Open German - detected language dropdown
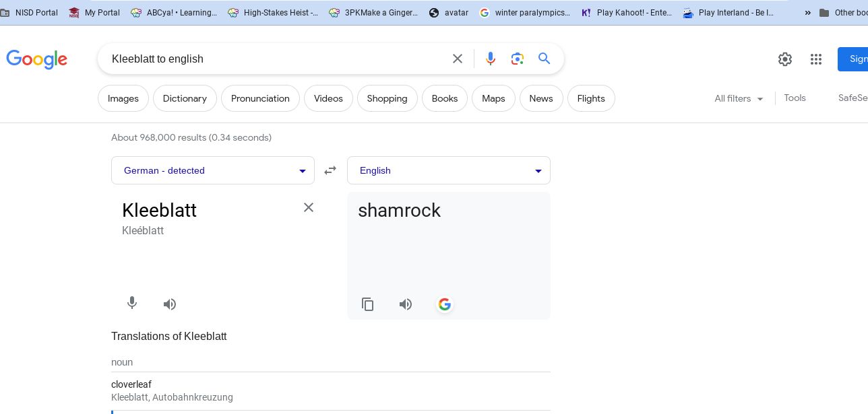 click(x=212, y=170)
